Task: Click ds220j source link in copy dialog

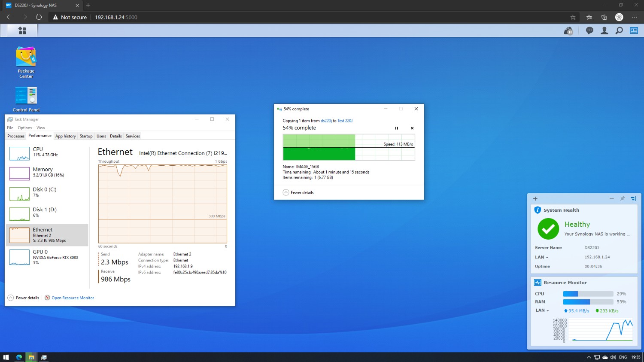Action: pos(326,121)
